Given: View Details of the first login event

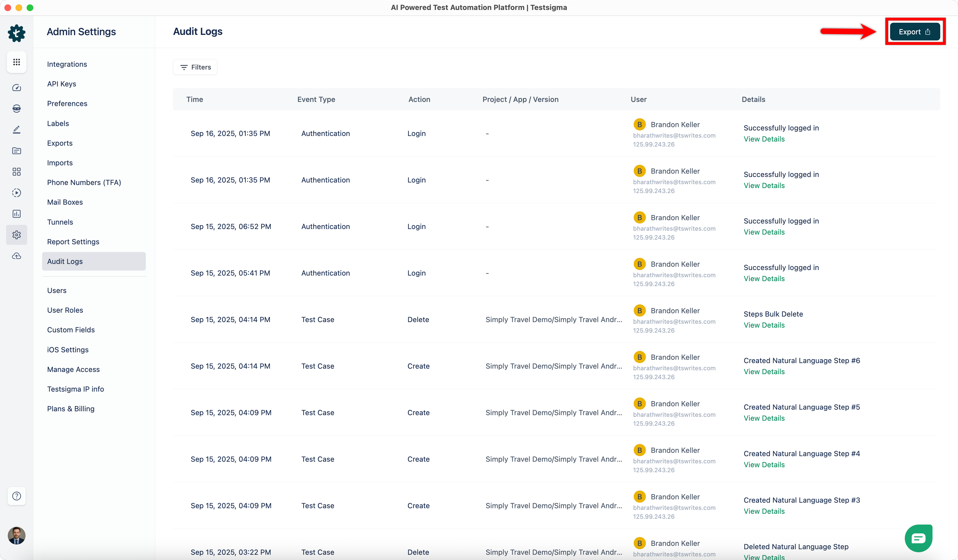Looking at the screenshot, I should (764, 139).
